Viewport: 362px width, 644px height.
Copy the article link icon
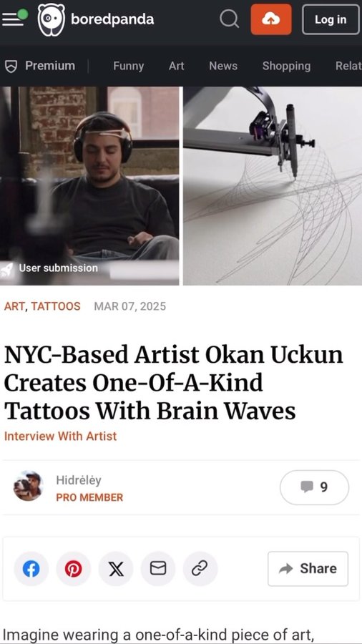(x=200, y=569)
